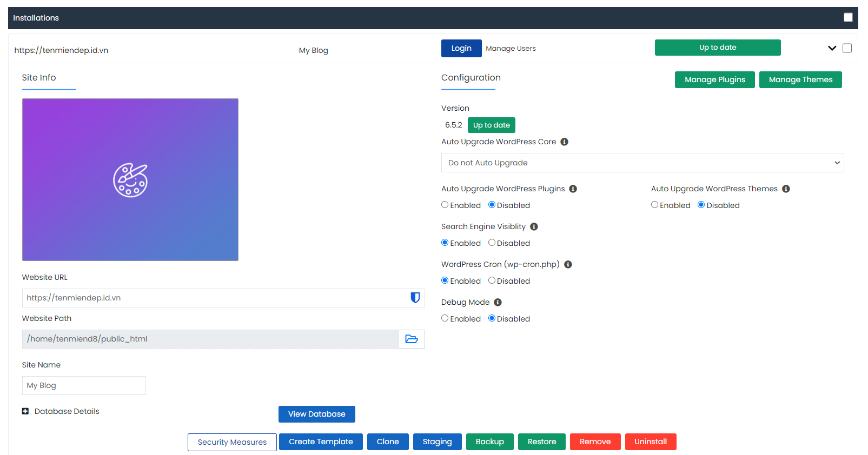Screen dimensions: 868x455
Task: Click the Site Name field
Action: point(84,385)
